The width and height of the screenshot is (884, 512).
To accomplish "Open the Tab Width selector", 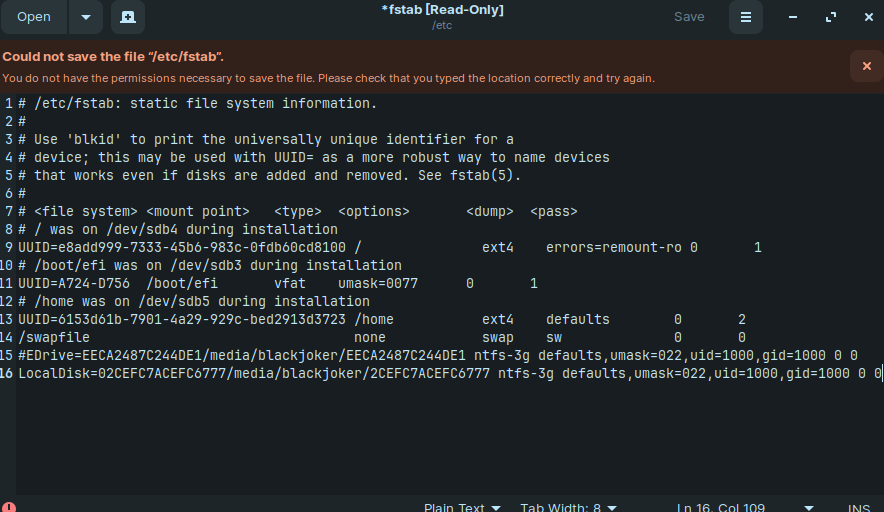I will (568, 507).
